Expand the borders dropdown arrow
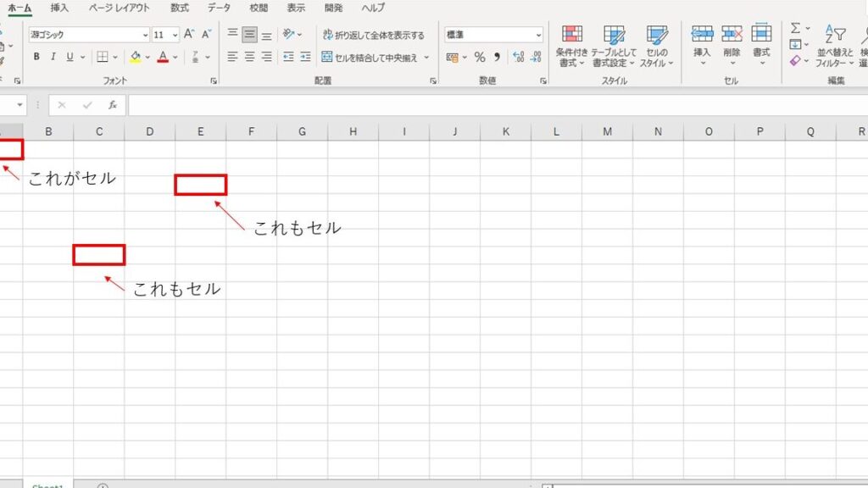868x488 pixels. tap(115, 57)
